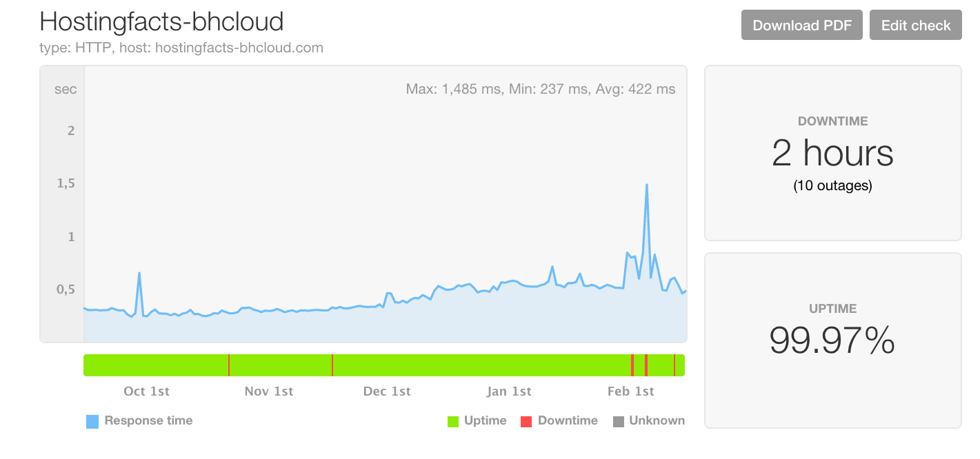The height and width of the screenshot is (459, 980).
Task: Select the downtime marker before Dec 1st
Action: (332, 365)
